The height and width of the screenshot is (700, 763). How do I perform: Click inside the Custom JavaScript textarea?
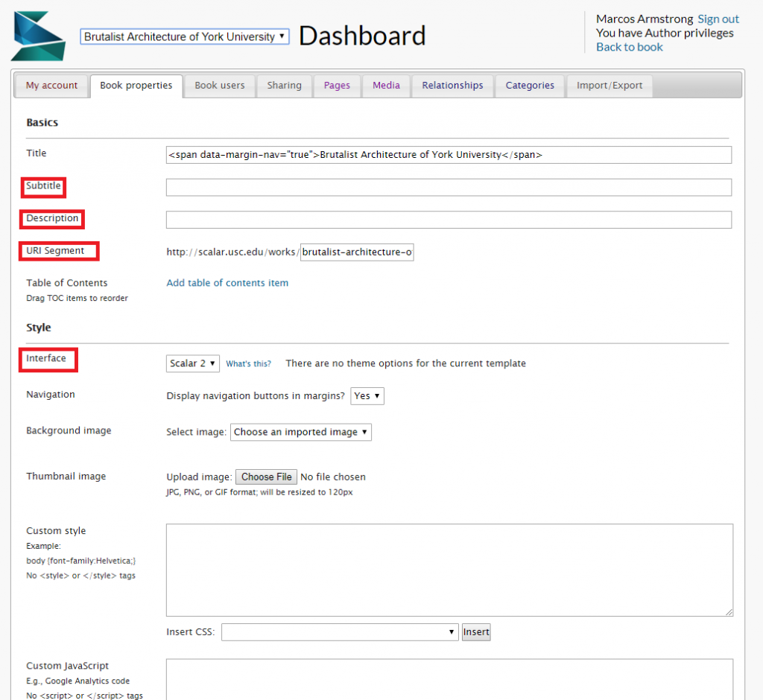pyautogui.click(x=449, y=680)
